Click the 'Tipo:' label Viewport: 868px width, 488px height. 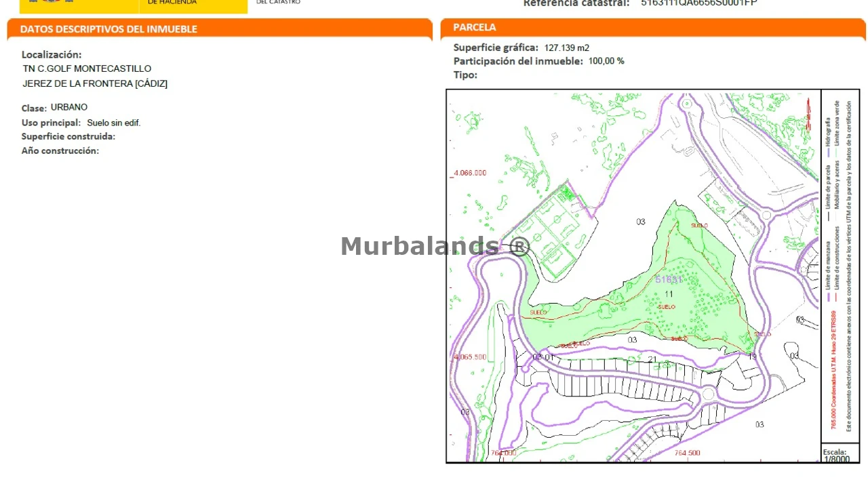[466, 75]
